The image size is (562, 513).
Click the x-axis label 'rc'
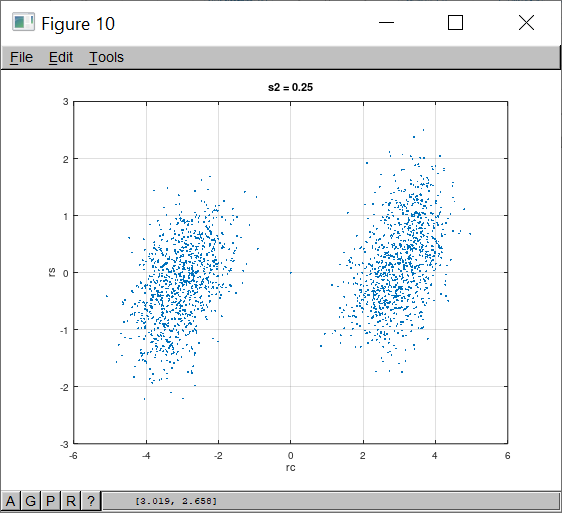[x=291, y=467]
